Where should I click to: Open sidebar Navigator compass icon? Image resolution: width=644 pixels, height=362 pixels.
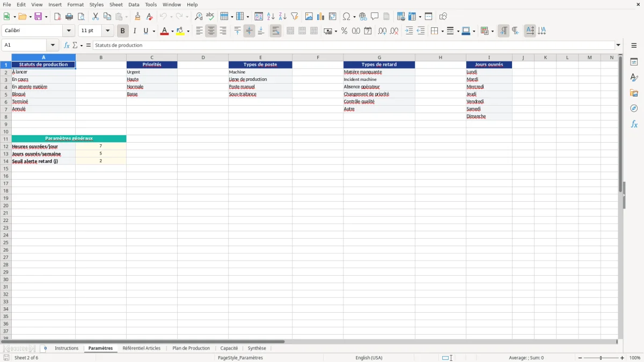pyautogui.click(x=634, y=108)
